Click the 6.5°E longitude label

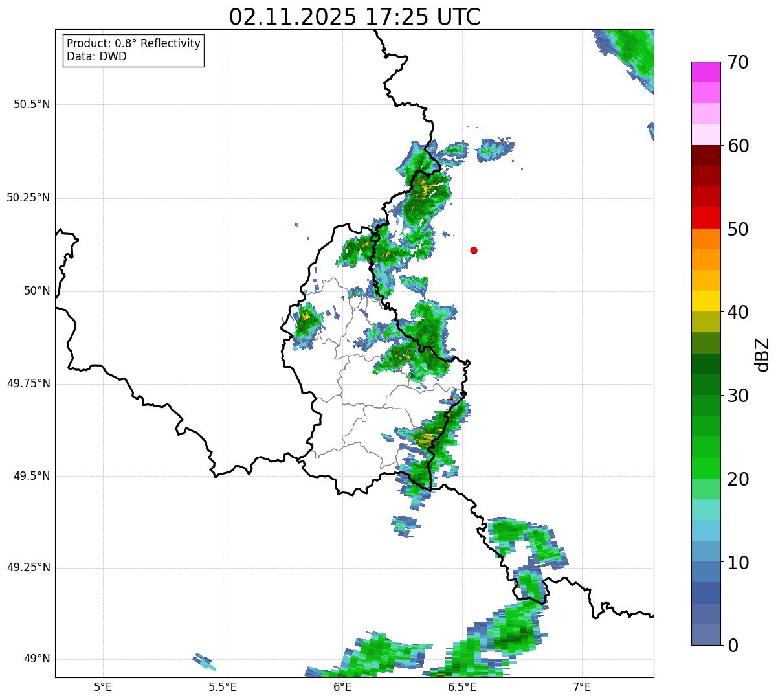[x=462, y=687]
